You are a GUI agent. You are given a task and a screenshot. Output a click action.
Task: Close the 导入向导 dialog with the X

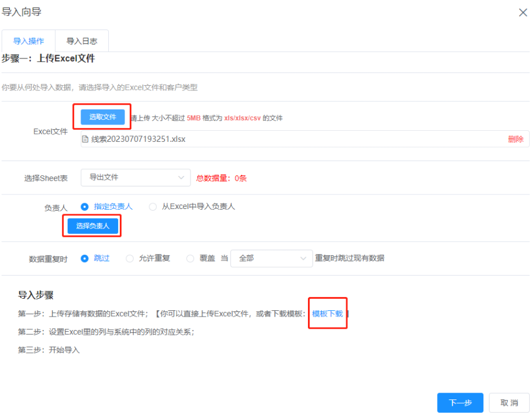(x=523, y=12)
